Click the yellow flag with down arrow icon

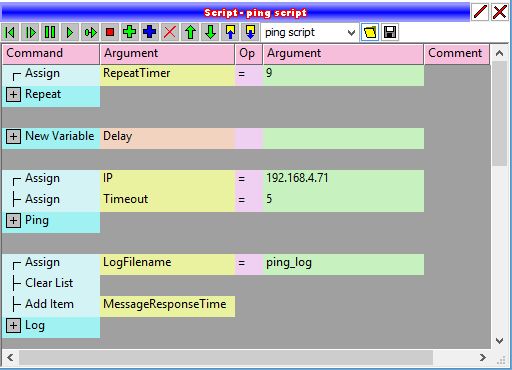coord(250,32)
